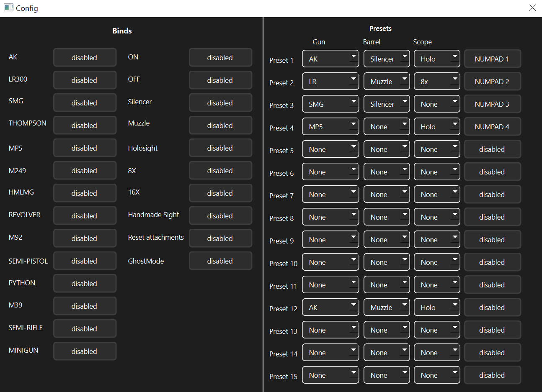Viewport: 542px width, 392px height.
Task: Expand the Preset 10 Barrel dropdown
Action: tap(387, 262)
